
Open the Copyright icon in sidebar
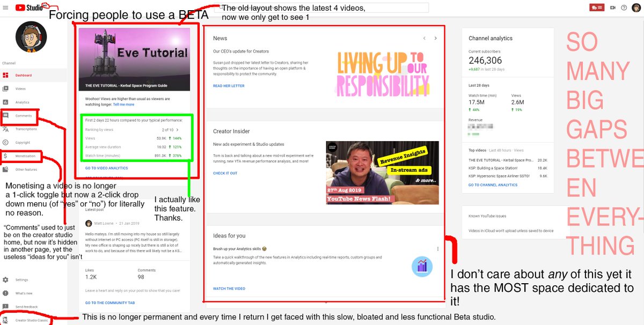(5, 143)
